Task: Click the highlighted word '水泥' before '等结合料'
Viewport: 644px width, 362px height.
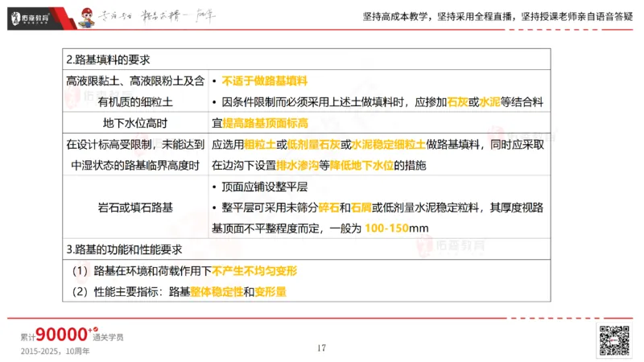Action: coord(489,102)
